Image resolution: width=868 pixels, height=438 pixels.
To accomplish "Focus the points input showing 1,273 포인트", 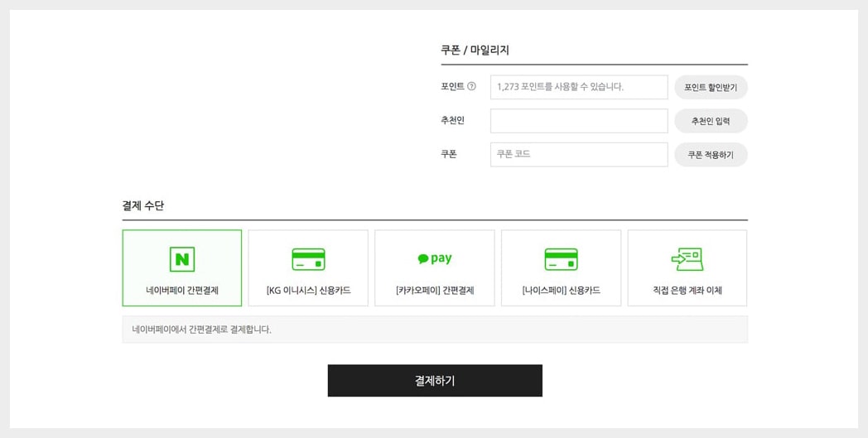I will tap(578, 87).
